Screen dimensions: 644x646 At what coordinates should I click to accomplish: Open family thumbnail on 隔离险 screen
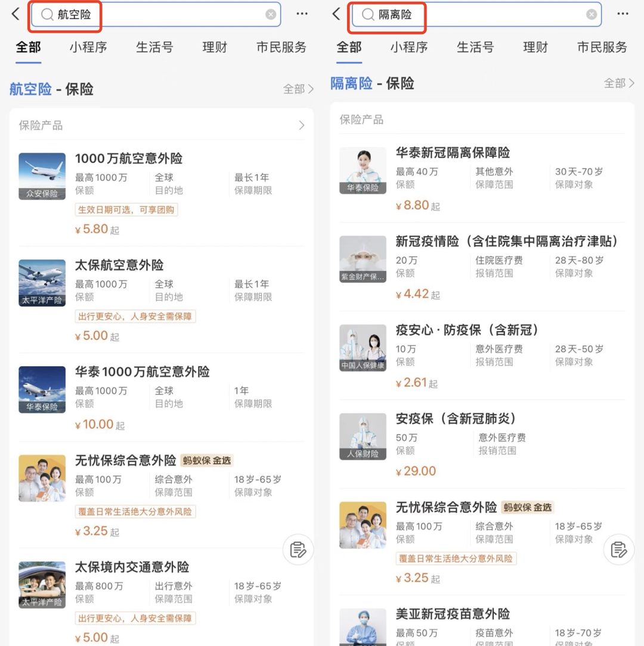coord(363,526)
